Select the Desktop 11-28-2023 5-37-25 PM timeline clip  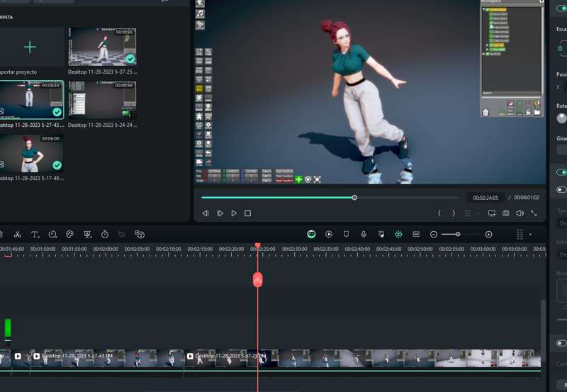(x=363, y=358)
